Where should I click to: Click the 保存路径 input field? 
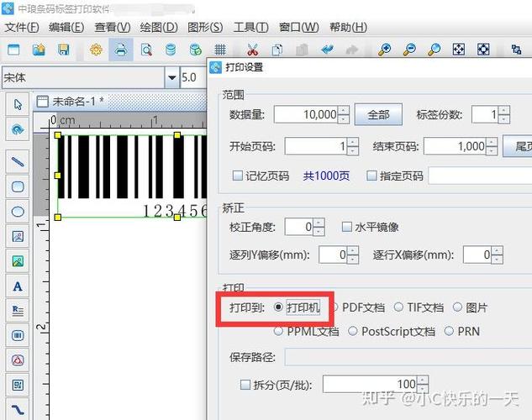point(408,357)
